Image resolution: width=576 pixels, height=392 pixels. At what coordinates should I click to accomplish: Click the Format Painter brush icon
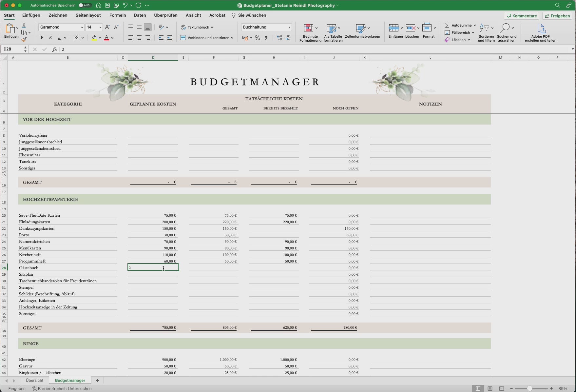[x=24, y=40]
